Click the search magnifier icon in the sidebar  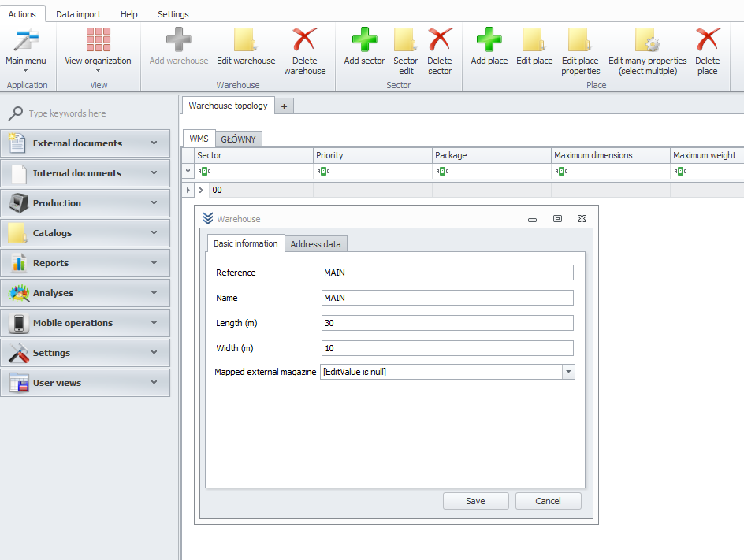pos(16,113)
